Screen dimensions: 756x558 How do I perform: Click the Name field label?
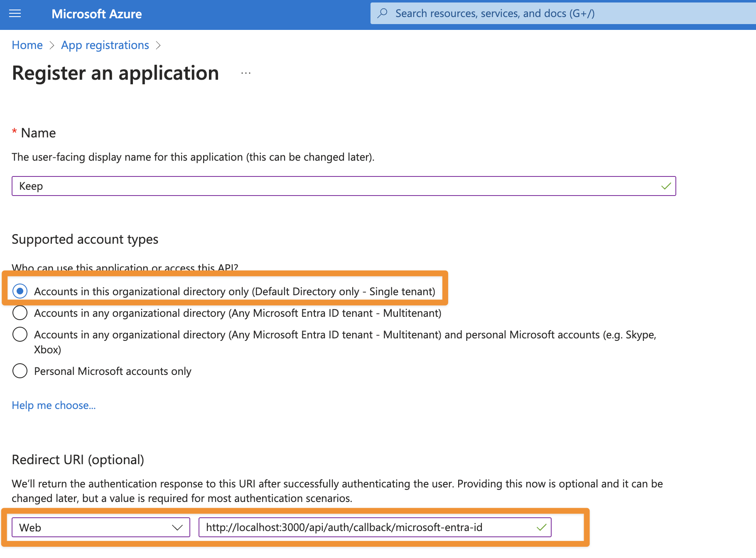[38, 133]
